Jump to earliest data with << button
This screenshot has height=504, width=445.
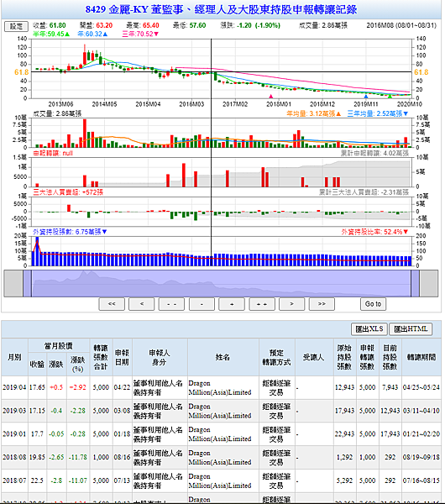point(112,304)
